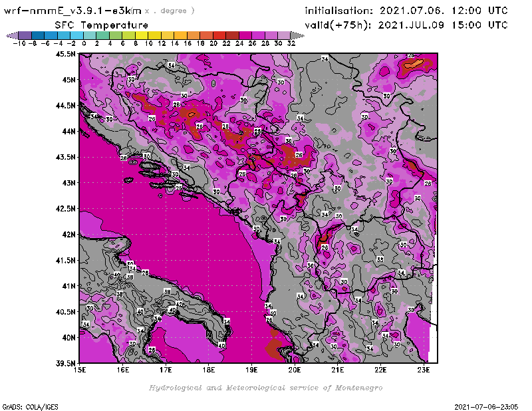Click the '44N' latitude label

click(x=69, y=131)
